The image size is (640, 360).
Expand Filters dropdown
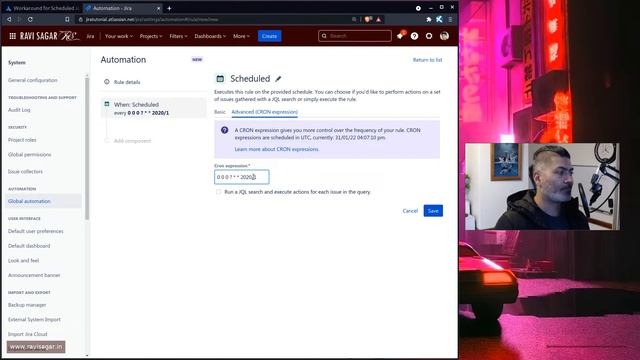[178, 36]
